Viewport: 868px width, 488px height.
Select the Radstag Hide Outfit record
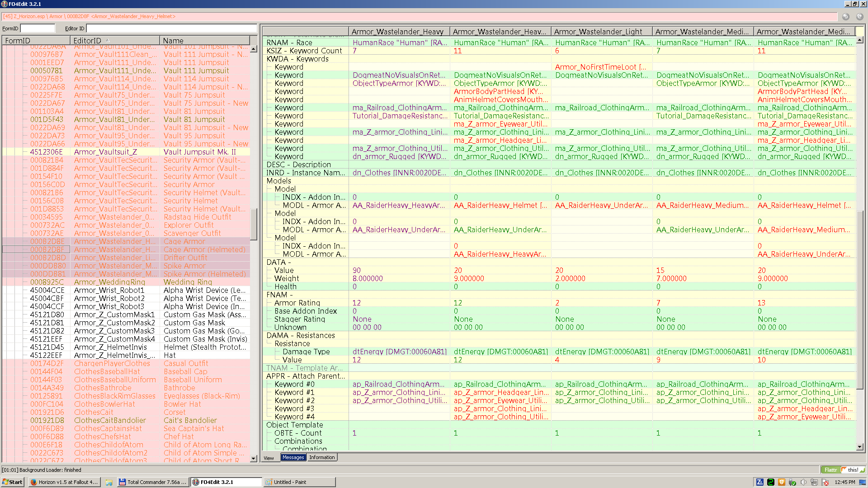127,217
